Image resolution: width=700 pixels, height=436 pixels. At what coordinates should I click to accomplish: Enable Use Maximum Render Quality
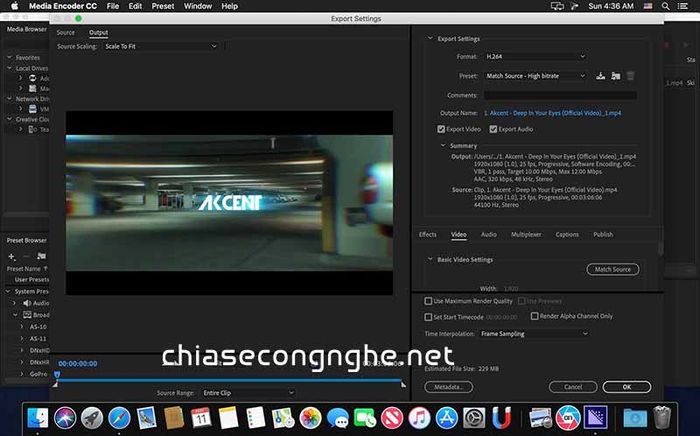428,301
